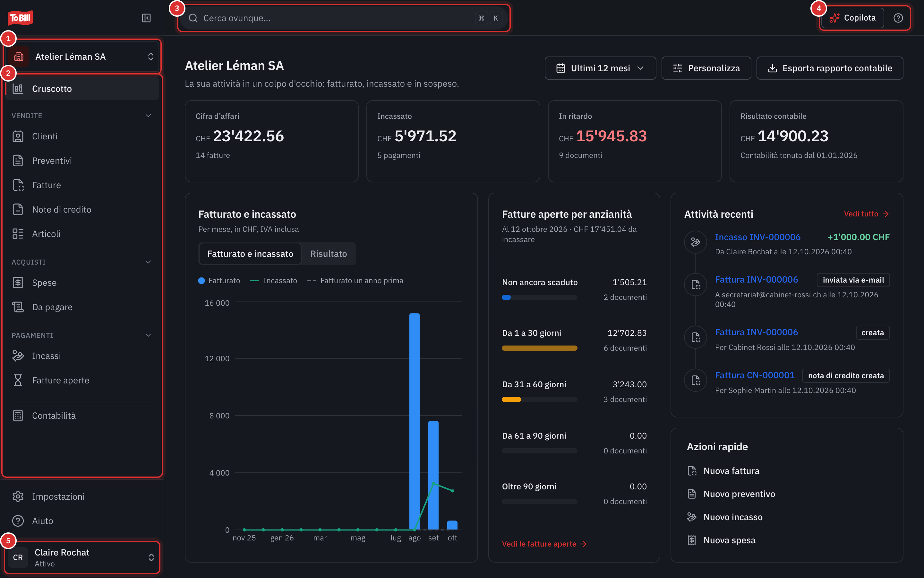
Task: Open Articoli in the sidebar
Action: pos(82,233)
